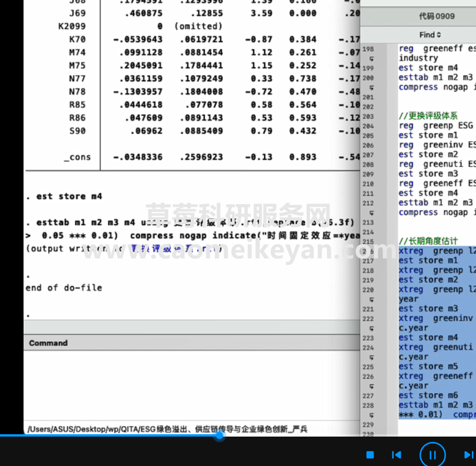The height and width of the screenshot is (466, 476).
Task: Open the Find dropdown in do-file editor
Action: (x=430, y=35)
